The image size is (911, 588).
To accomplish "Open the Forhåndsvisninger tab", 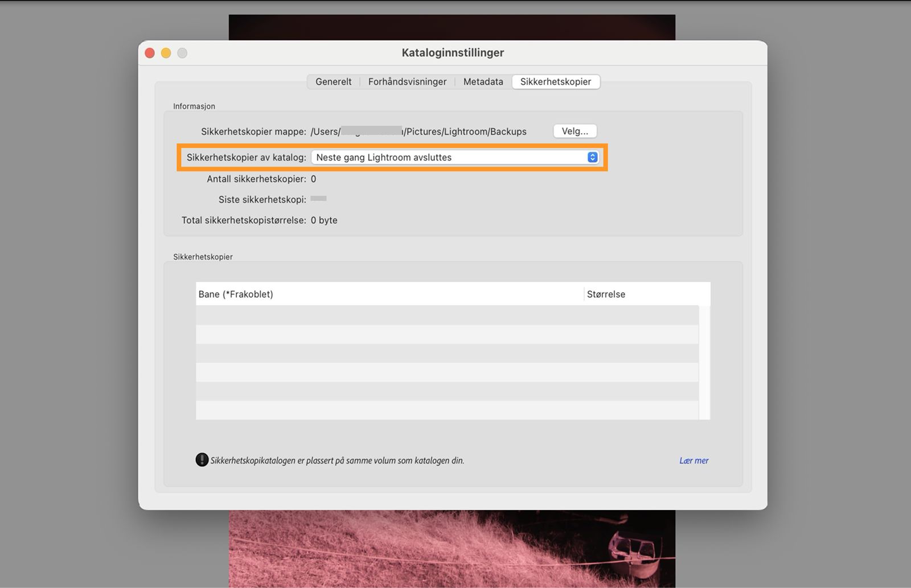I will click(x=407, y=81).
